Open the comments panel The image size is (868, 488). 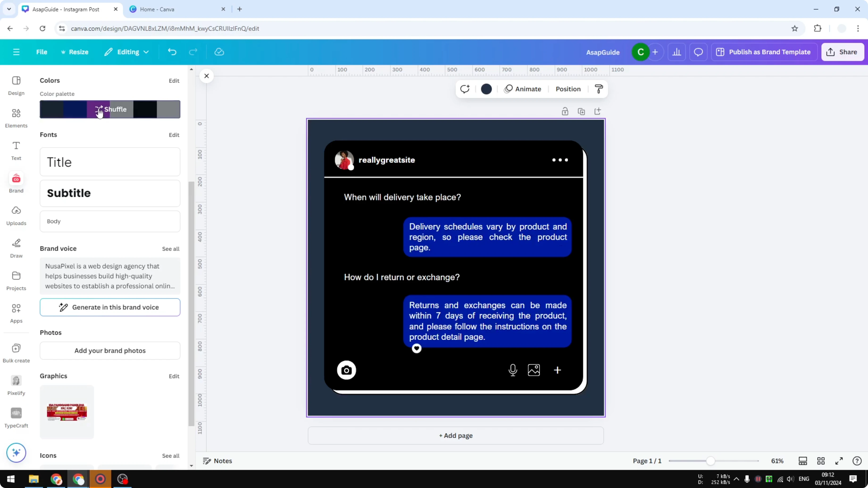pos(698,52)
